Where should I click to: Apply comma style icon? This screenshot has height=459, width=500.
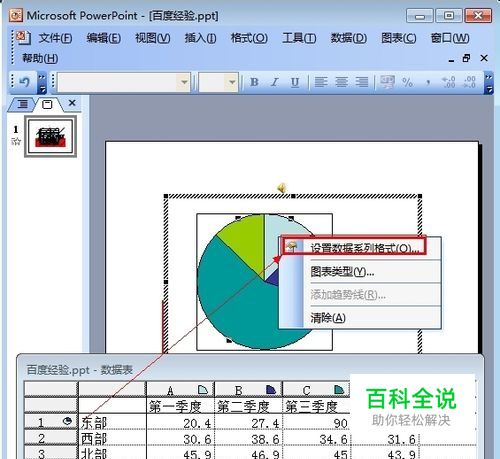pyautogui.click(x=428, y=82)
